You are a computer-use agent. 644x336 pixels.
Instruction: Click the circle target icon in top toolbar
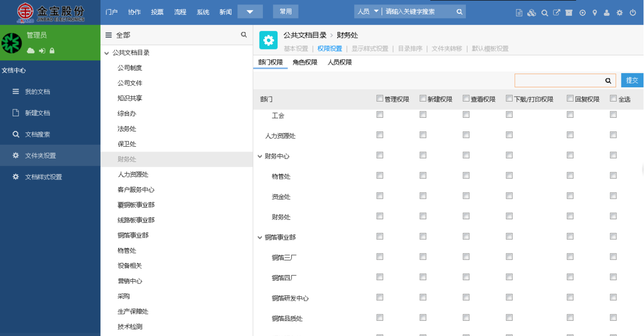582,13
